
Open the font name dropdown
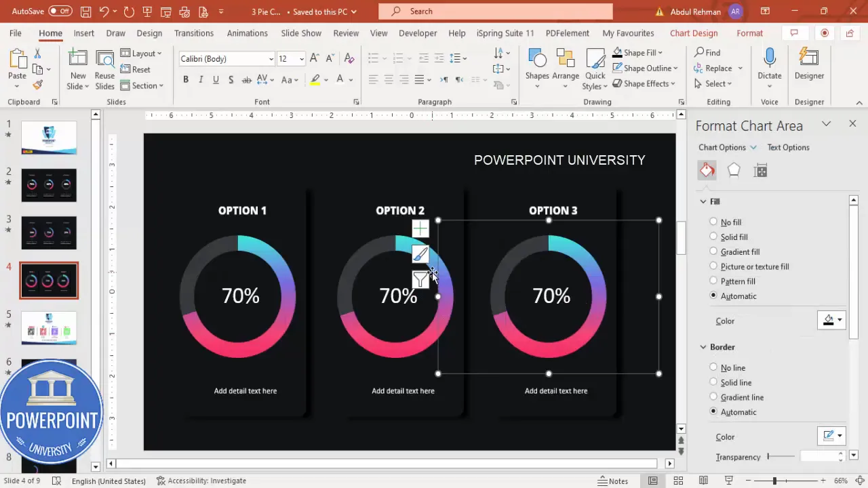coord(271,59)
